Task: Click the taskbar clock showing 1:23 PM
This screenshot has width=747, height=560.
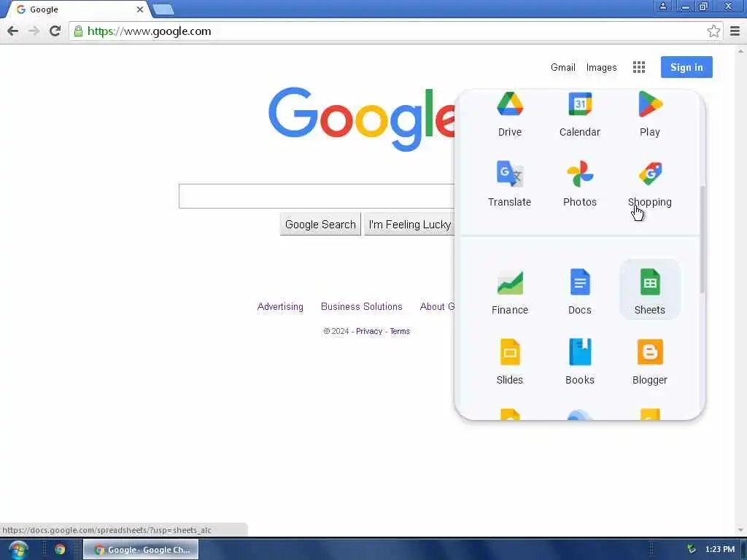Action: (x=720, y=549)
